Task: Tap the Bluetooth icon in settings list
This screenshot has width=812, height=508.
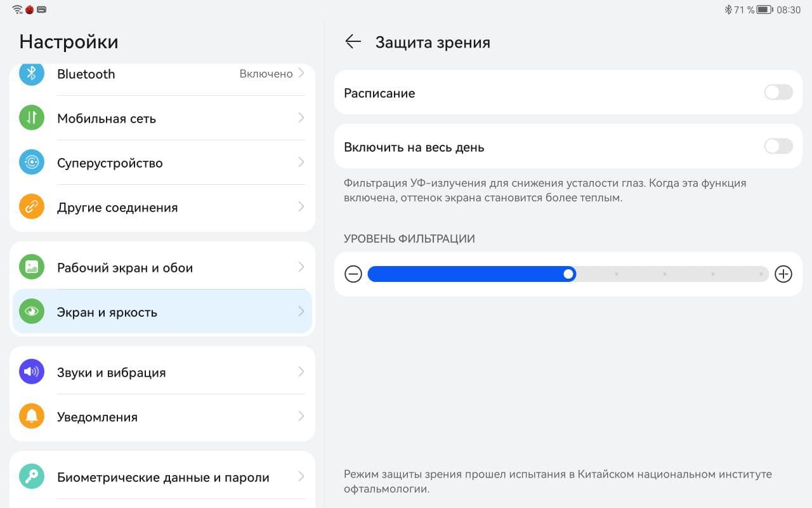Action: pyautogui.click(x=32, y=74)
